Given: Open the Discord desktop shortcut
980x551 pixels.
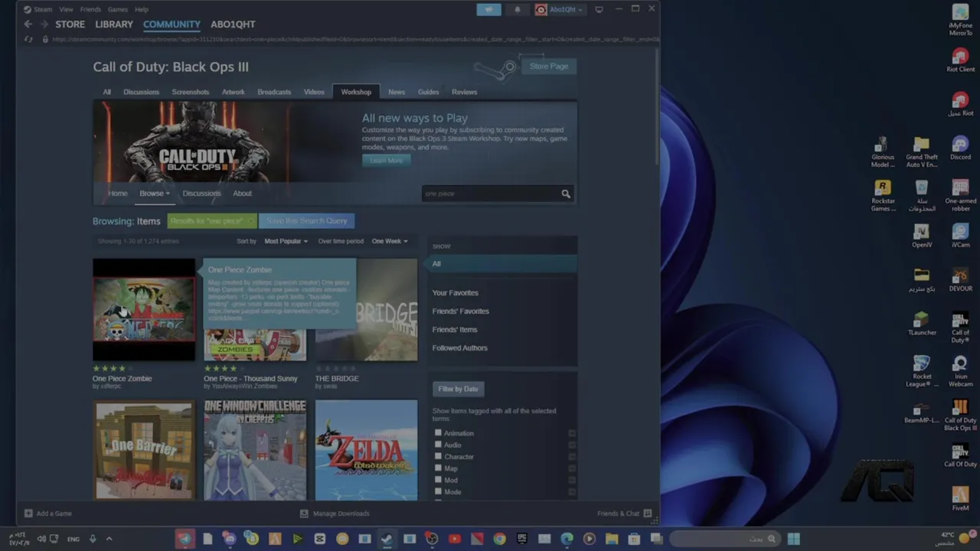Looking at the screenshot, I should (x=960, y=148).
